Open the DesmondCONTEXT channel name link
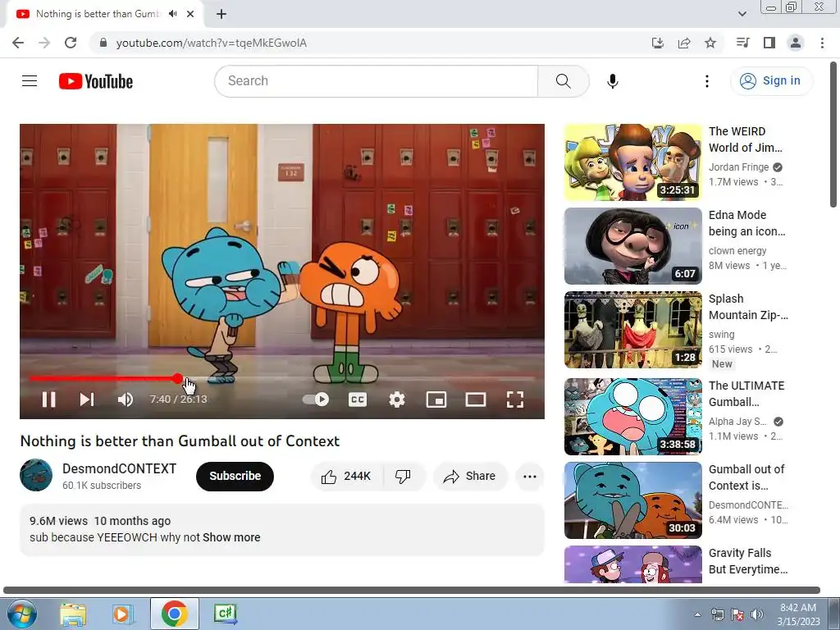Viewport: 840px width, 630px height. (x=120, y=468)
